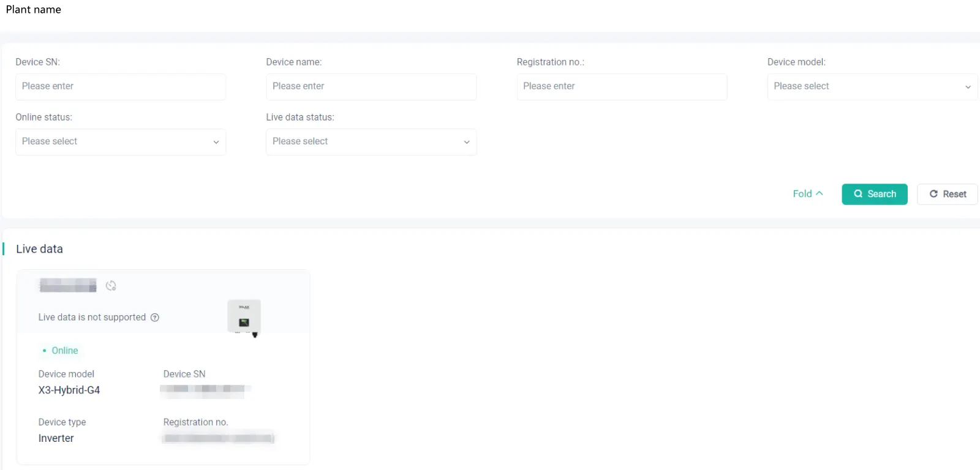Click the inverter device thumbnail image
Viewport: 980px width, 470px height.
click(244, 317)
